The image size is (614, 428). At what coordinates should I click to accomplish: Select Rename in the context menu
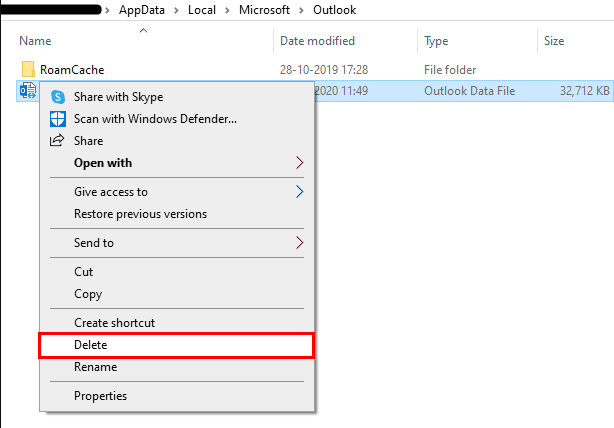click(x=95, y=366)
